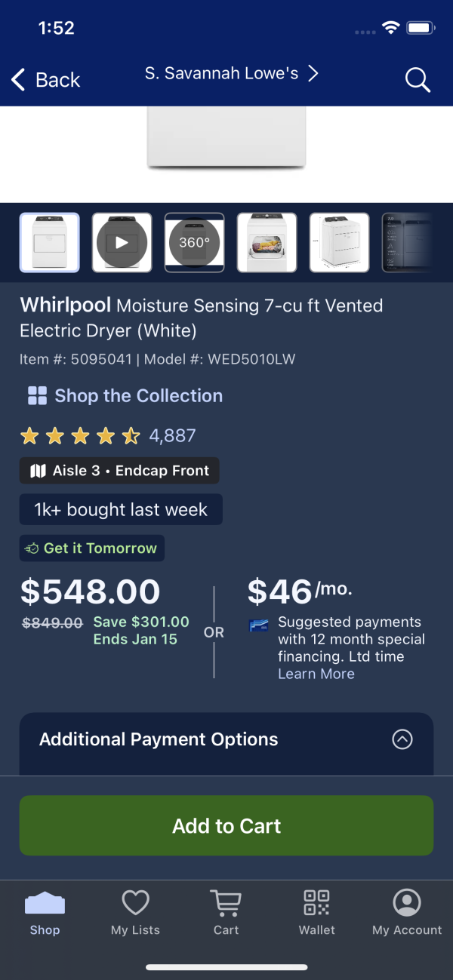Open the Wallet QR code icon
Viewport: 453px width, 980px height.
316,902
